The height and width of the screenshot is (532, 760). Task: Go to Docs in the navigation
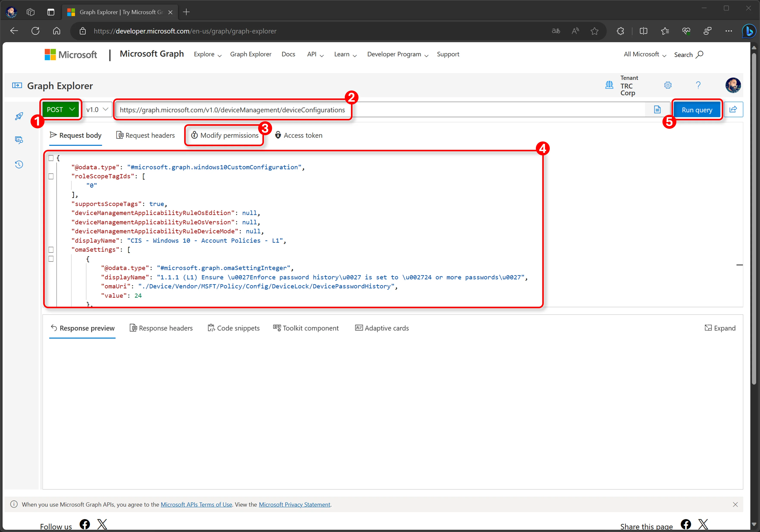pos(288,54)
